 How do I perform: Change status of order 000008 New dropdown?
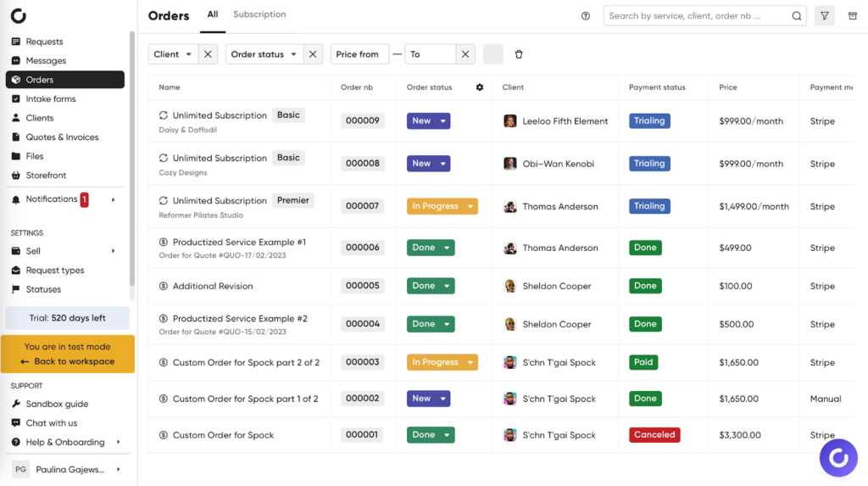click(428, 164)
